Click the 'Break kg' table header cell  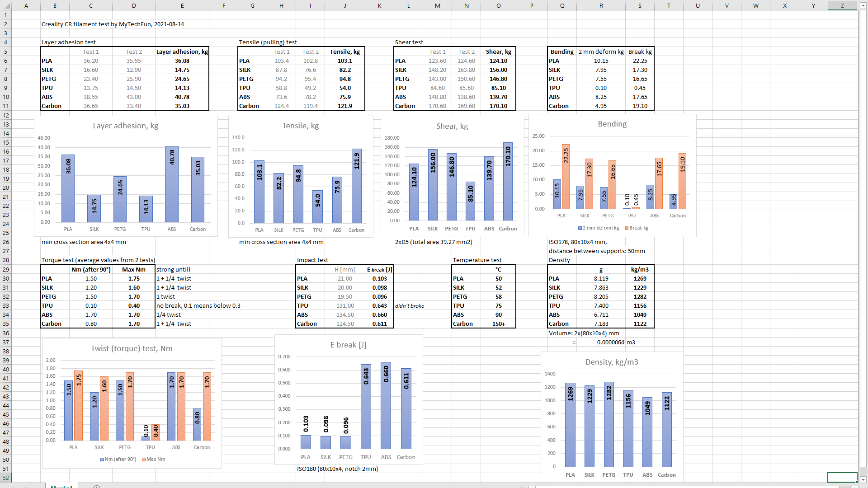pyautogui.click(x=640, y=52)
